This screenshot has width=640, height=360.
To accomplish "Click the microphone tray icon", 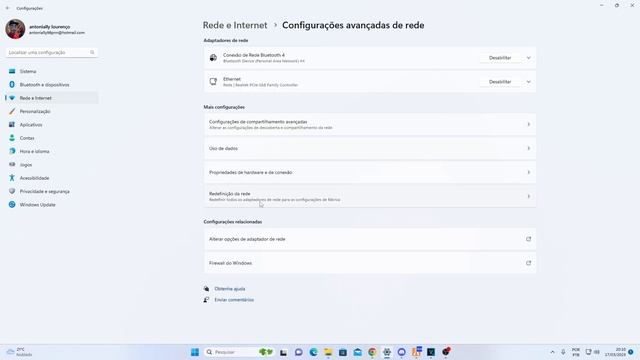I will click(563, 352).
